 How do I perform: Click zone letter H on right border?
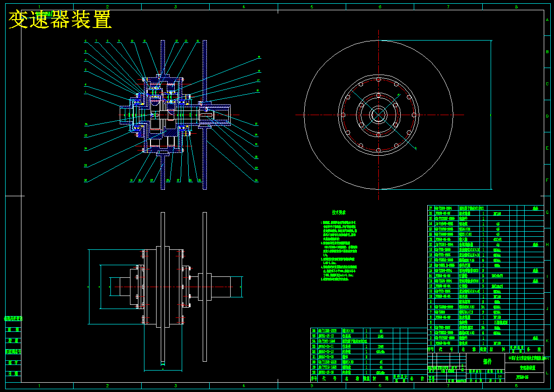[547, 245]
